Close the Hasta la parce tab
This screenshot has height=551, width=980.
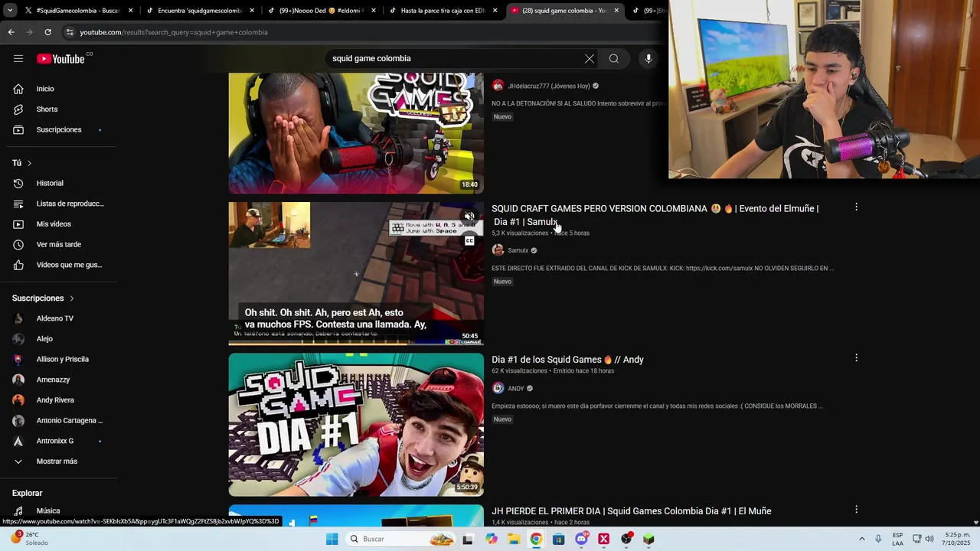[x=495, y=11]
